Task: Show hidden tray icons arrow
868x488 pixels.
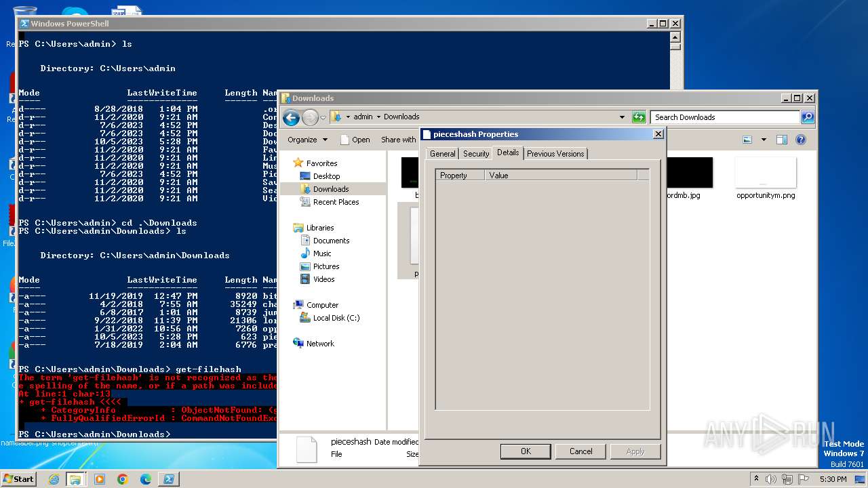Action: (x=756, y=479)
